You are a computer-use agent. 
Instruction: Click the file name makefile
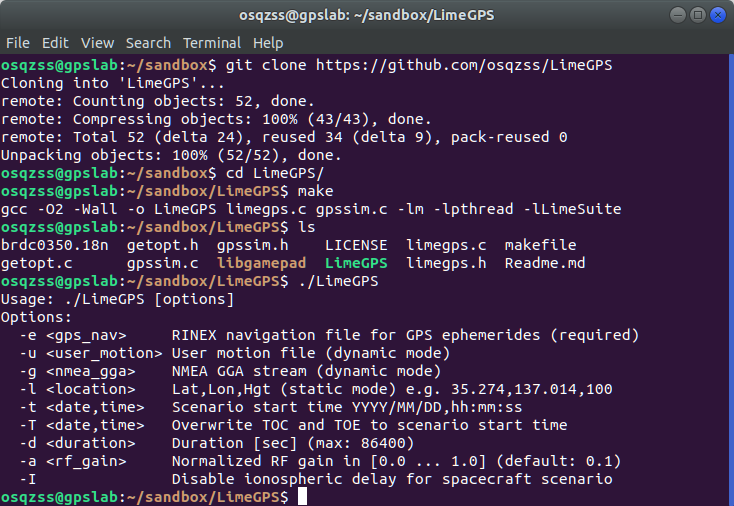pos(541,245)
